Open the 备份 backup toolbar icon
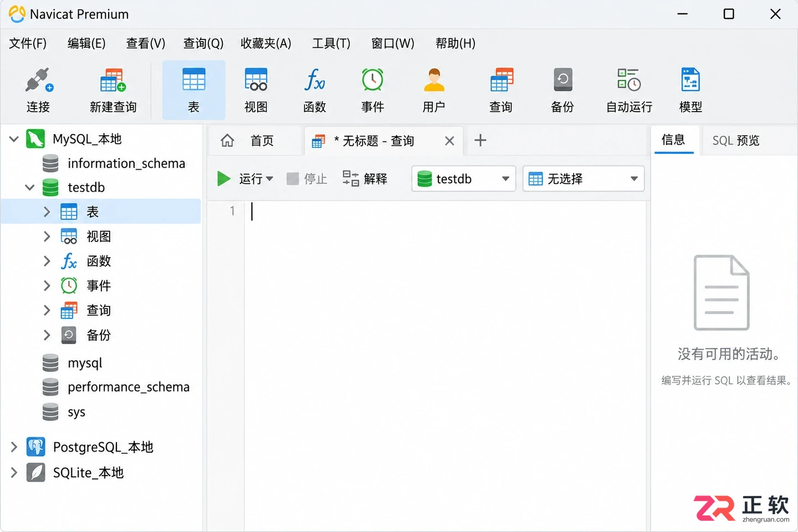798x532 pixels. 562,80
